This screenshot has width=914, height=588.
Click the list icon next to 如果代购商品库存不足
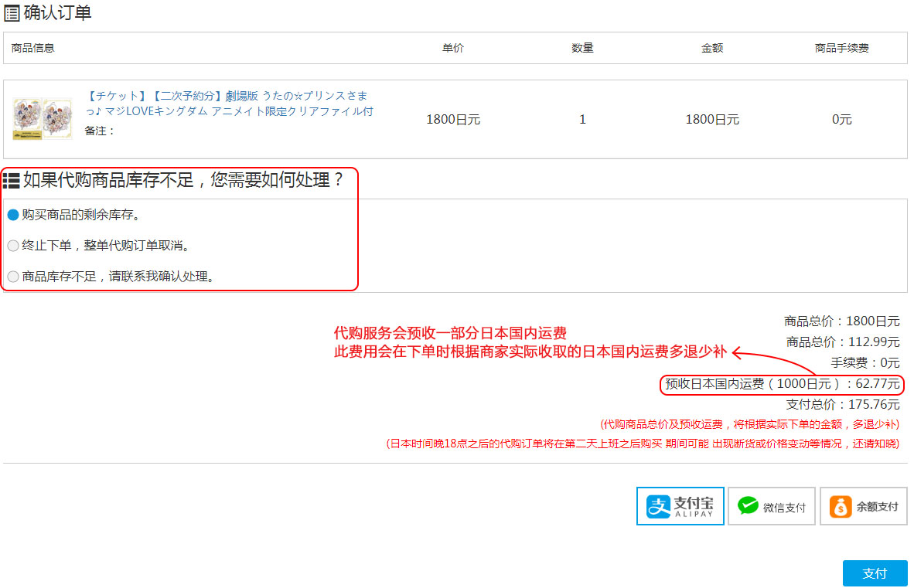[x=11, y=181]
